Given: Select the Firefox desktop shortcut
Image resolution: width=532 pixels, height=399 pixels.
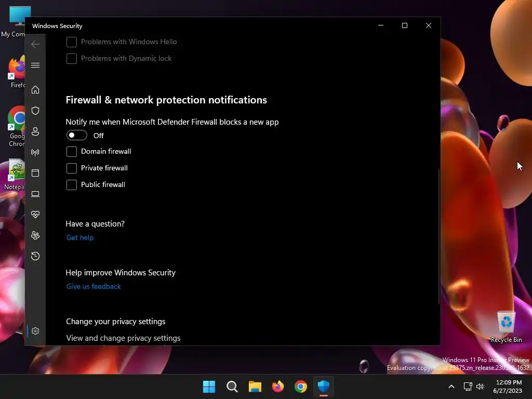Looking at the screenshot, I should pos(16,72).
